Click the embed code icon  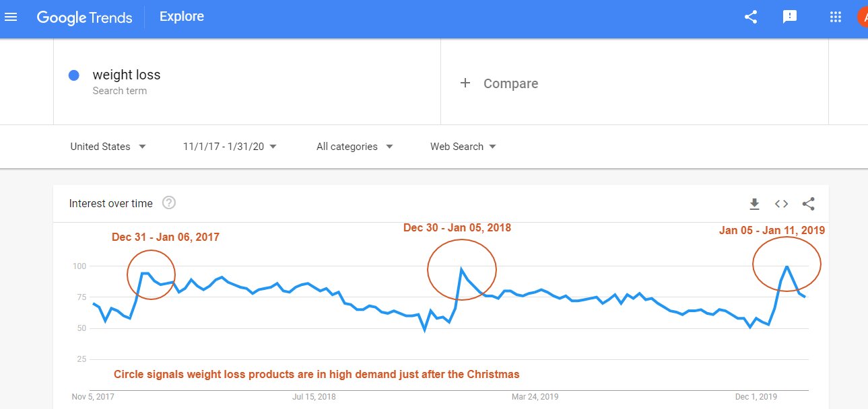781,204
